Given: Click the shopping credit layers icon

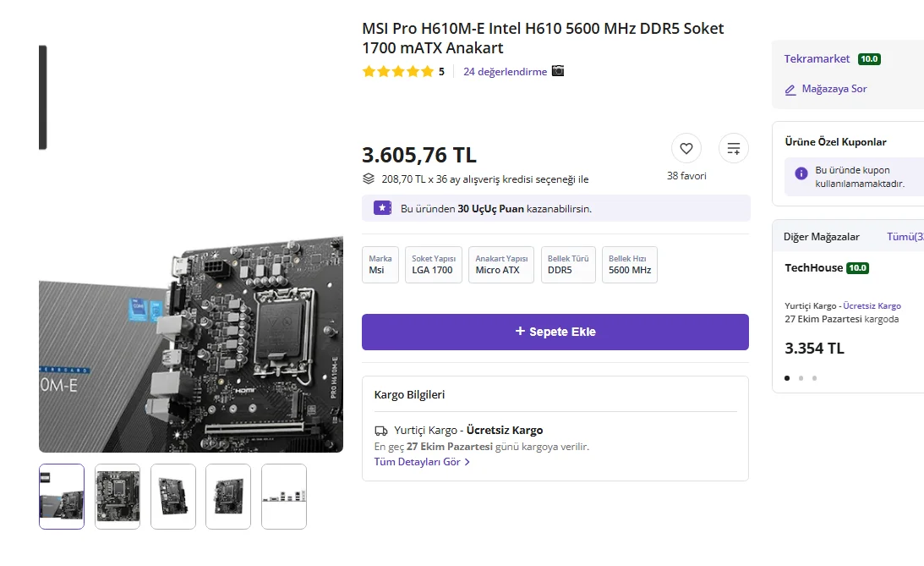Looking at the screenshot, I should [369, 179].
